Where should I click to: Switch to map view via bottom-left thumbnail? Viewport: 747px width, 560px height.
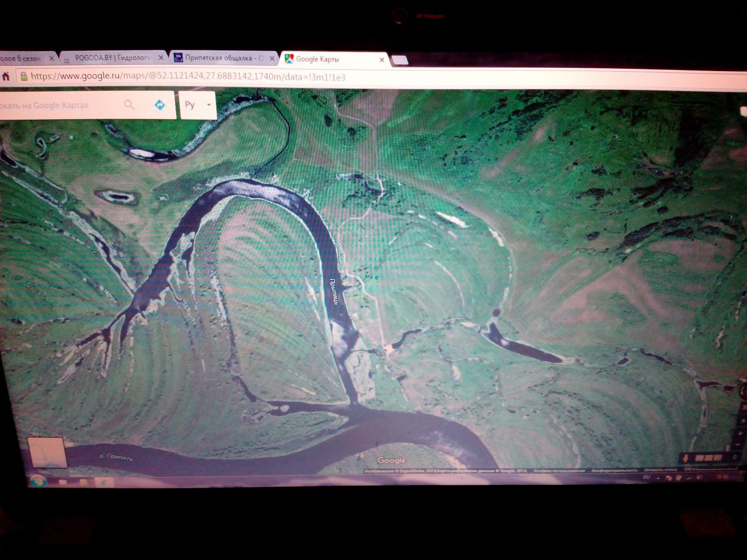pyautogui.click(x=47, y=452)
